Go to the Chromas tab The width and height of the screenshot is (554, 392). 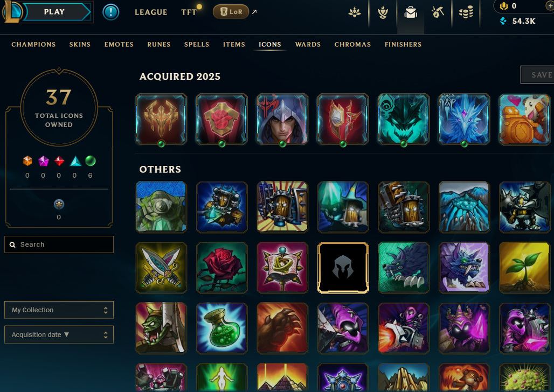[x=352, y=45]
